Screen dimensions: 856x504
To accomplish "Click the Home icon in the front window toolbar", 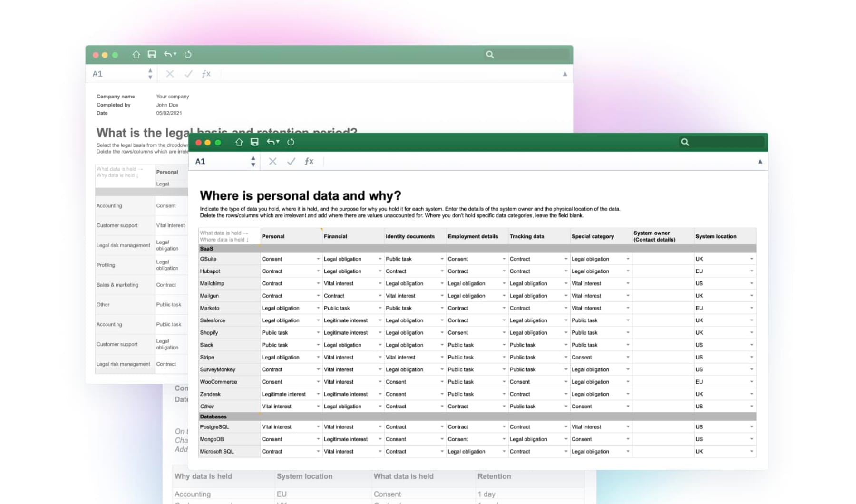I will point(239,142).
